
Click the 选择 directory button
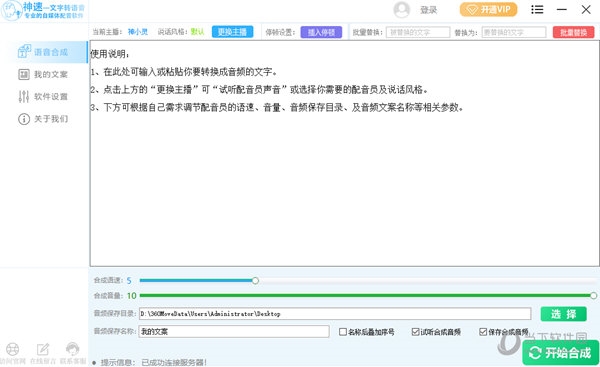563,314
